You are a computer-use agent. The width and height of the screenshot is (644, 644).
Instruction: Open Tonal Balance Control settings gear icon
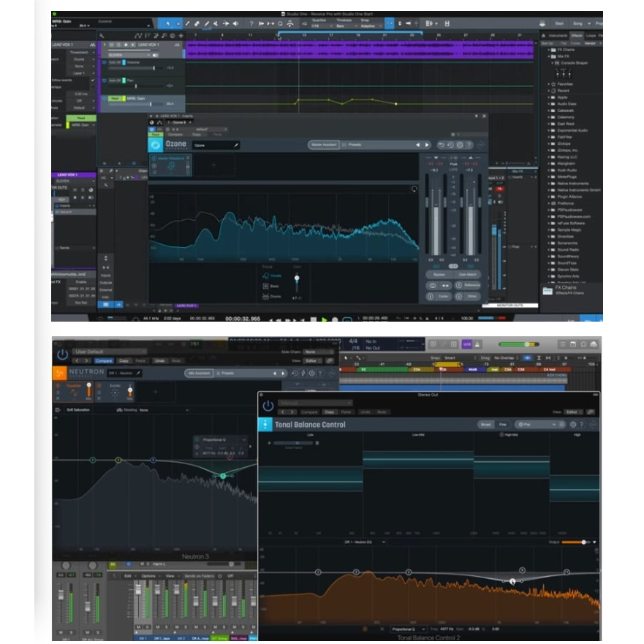click(x=573, y=425)
